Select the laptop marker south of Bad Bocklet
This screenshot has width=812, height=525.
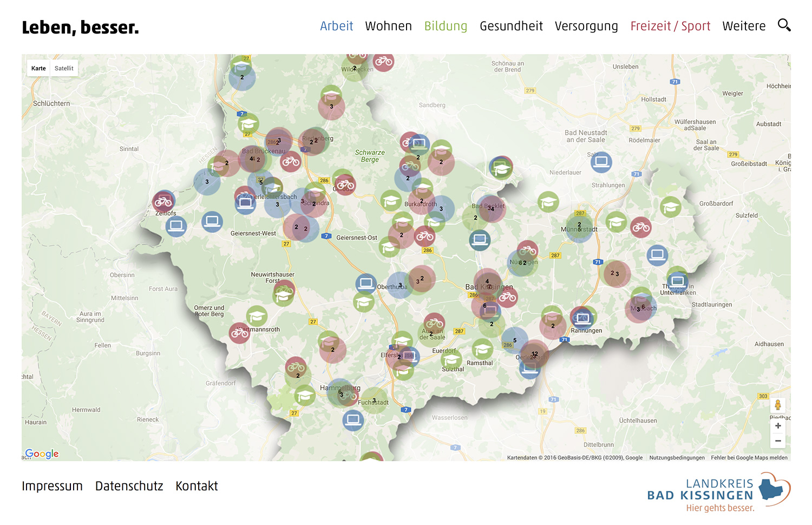(x=480, y=240)
